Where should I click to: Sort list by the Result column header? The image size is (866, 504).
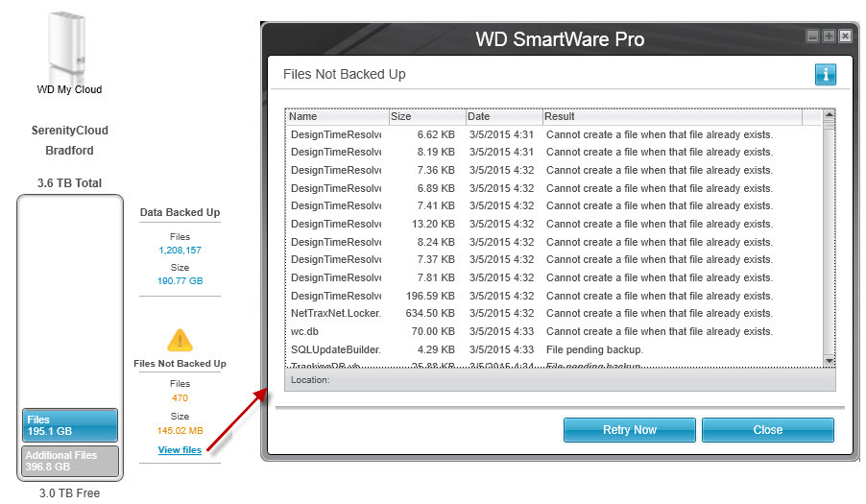(x=672, y=116)
